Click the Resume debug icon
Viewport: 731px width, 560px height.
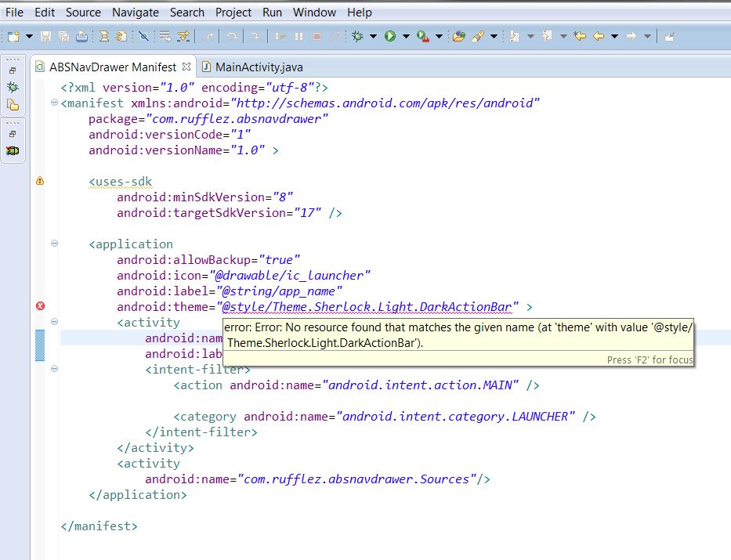(280, 36)
